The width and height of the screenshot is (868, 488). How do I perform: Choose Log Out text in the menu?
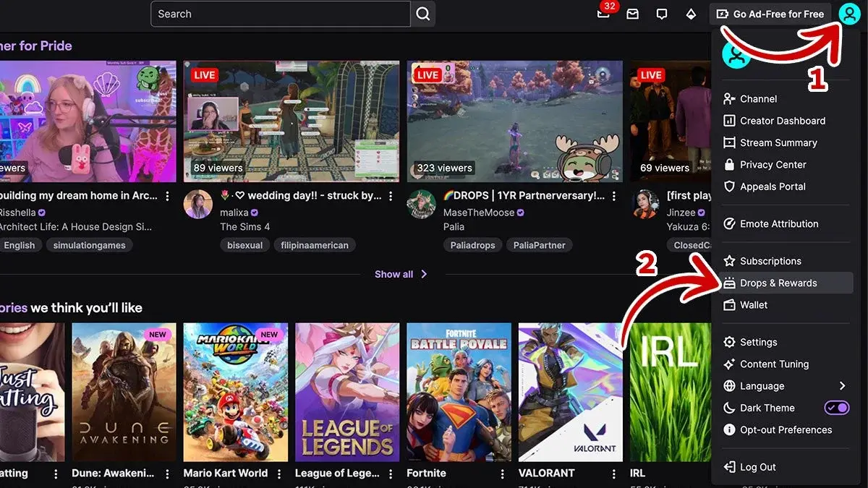coord(758,467)
